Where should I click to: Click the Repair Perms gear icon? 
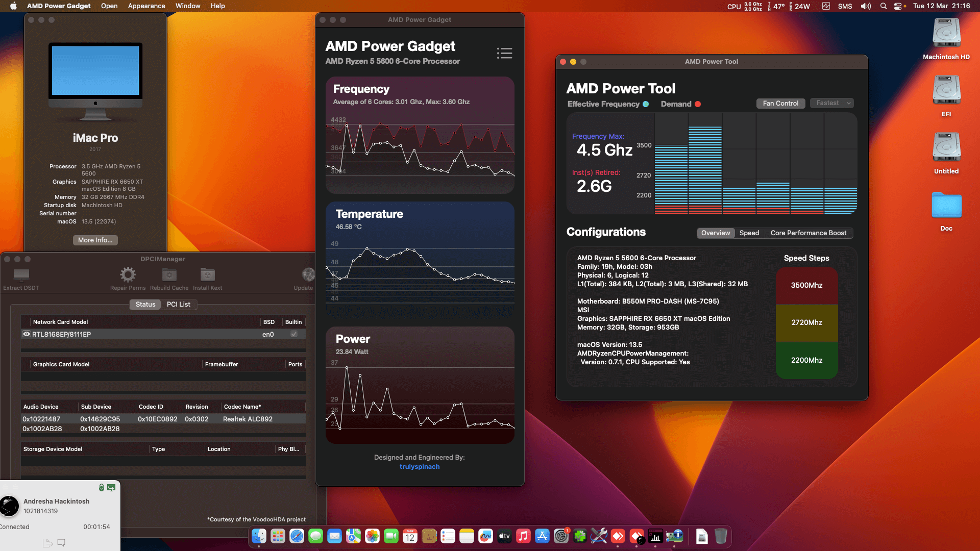[x=128, y=275]
